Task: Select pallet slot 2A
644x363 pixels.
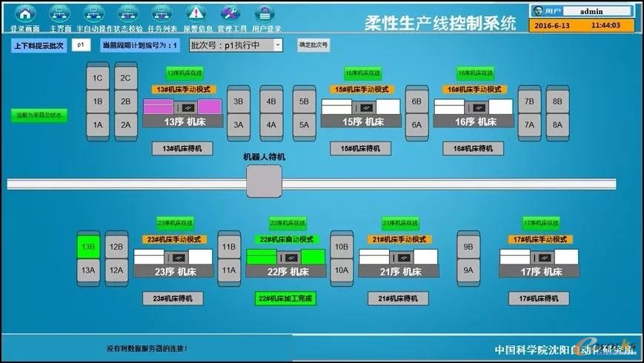Action: [126, 125]
